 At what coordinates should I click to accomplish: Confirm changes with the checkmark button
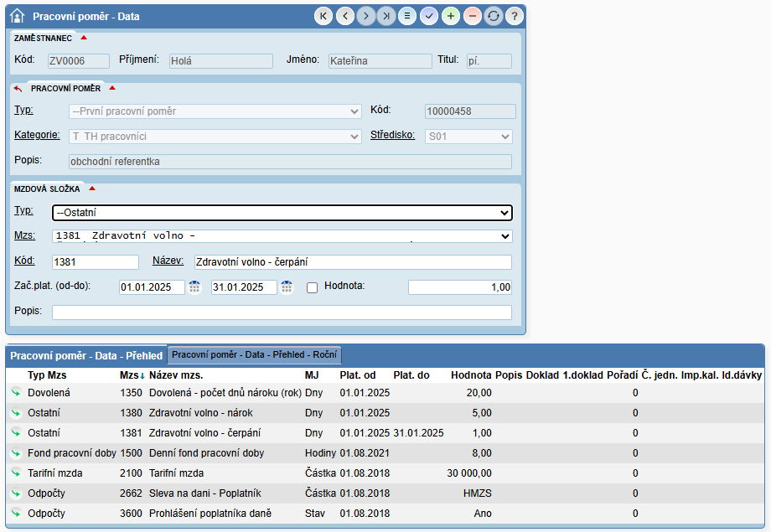point(429,16)
